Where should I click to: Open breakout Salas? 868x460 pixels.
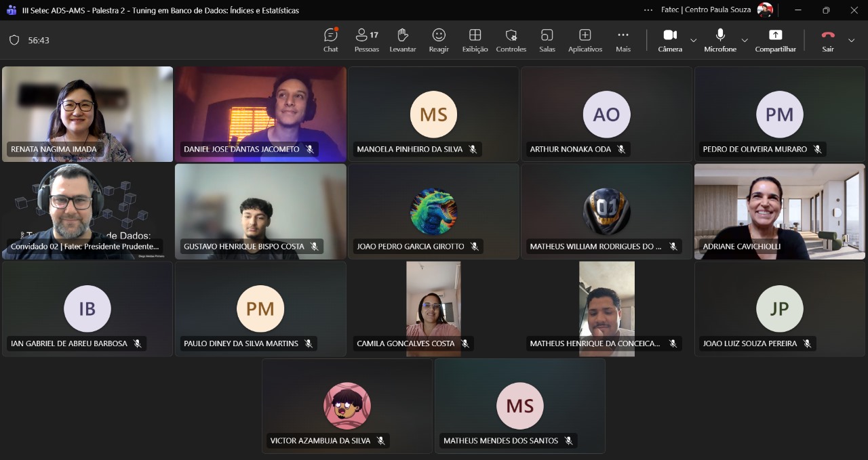tap(547, 40)
